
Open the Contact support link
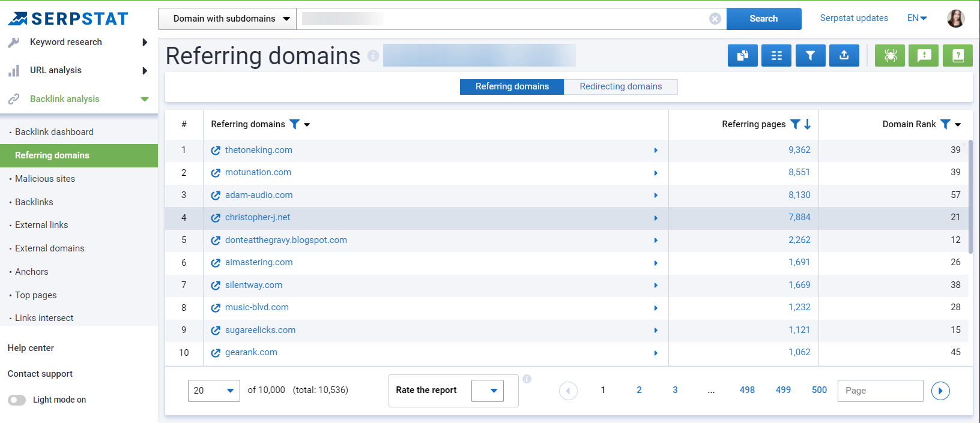pyautogui.click(x=40, y=374)
